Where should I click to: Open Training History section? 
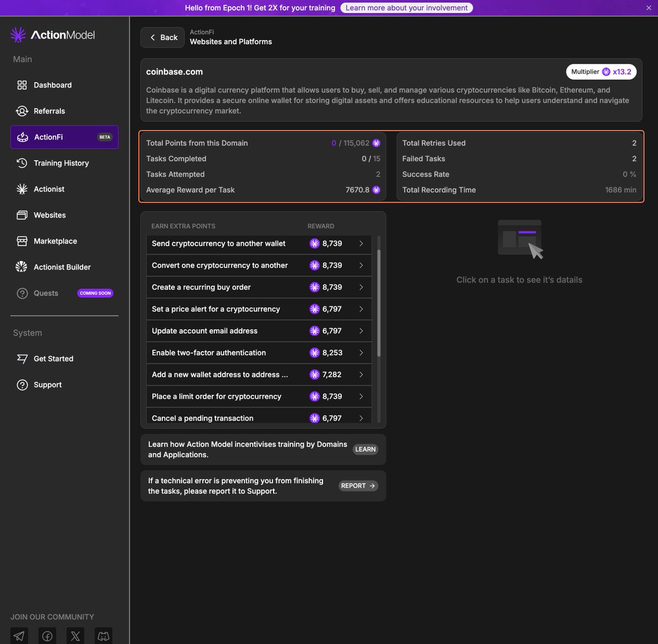coord(64,163)
